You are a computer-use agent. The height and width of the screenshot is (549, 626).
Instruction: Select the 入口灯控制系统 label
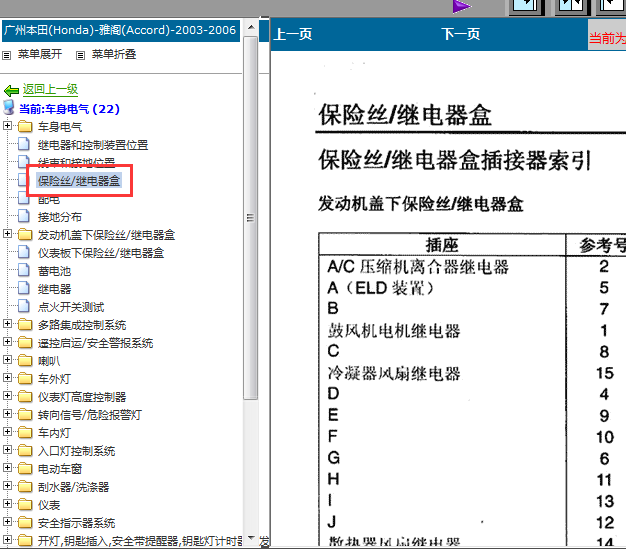[76, 451]
